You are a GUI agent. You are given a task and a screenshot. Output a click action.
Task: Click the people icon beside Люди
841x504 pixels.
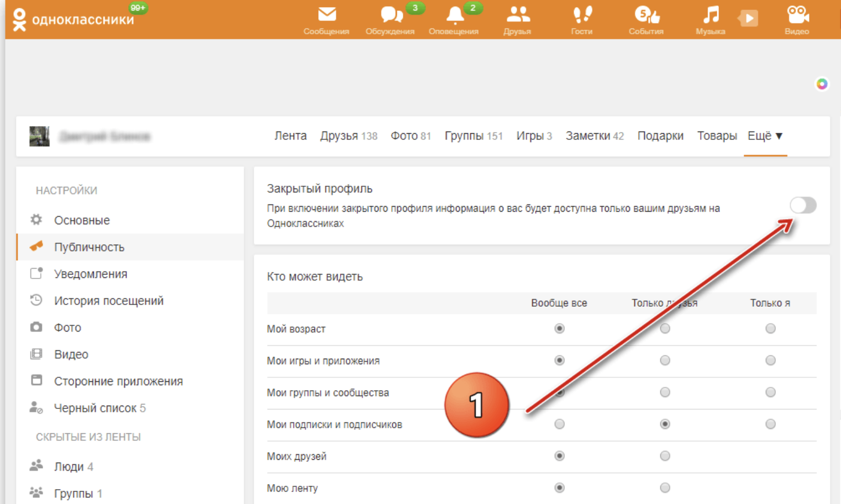click(36, 465)
